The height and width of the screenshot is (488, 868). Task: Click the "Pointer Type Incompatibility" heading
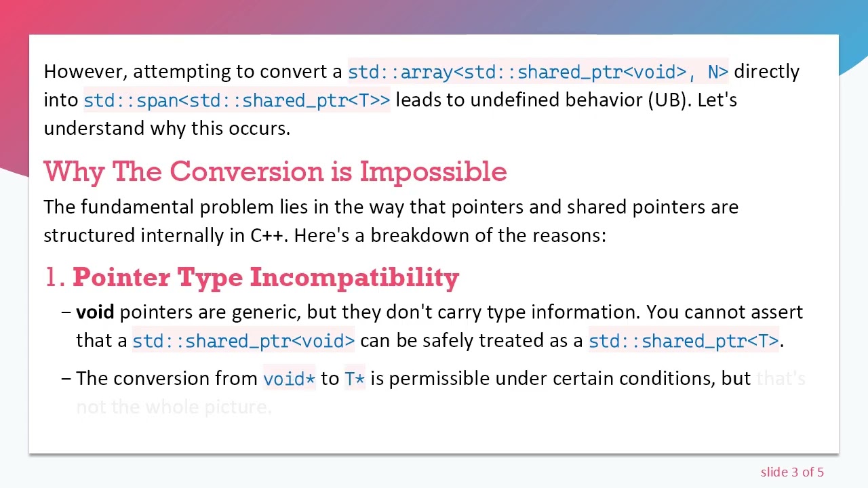(x=266, y=277)
